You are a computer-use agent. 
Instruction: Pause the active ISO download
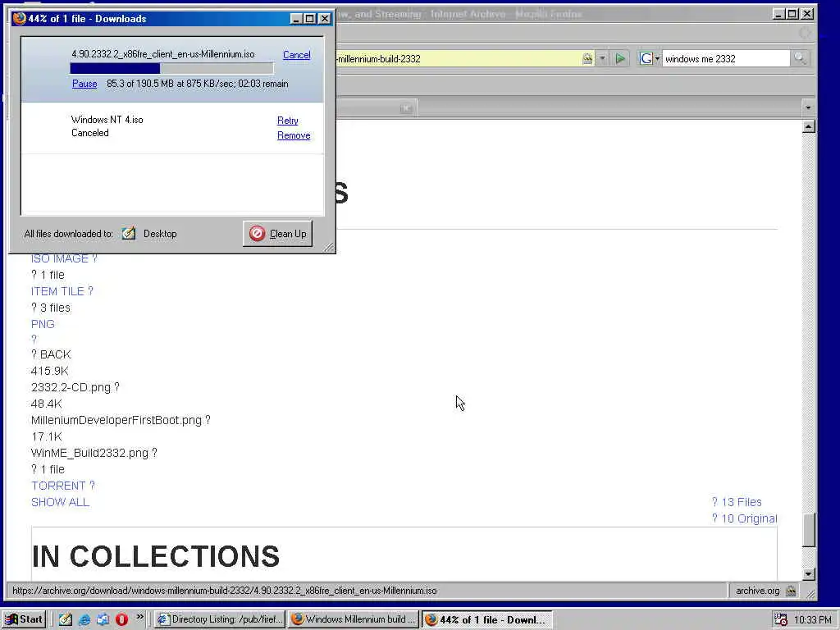(x=84, y=84)
